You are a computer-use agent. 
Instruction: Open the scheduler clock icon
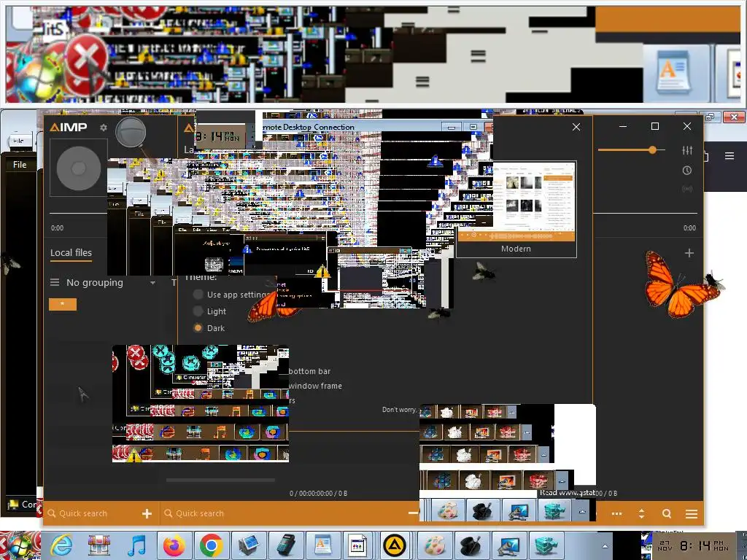(x=687, y=171)
